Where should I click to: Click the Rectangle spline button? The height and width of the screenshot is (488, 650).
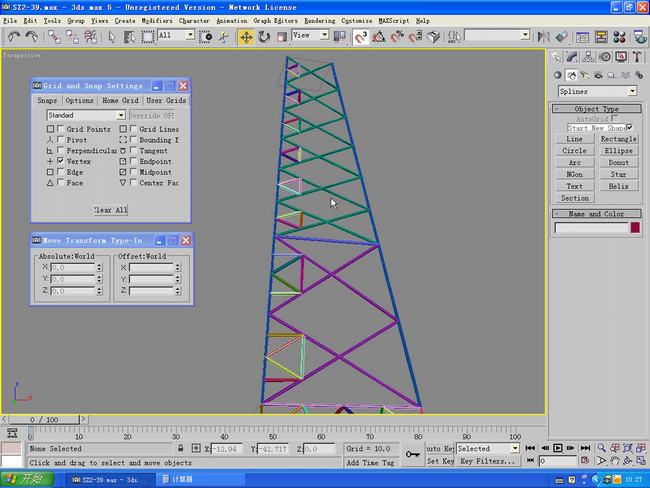coord(618,139)
